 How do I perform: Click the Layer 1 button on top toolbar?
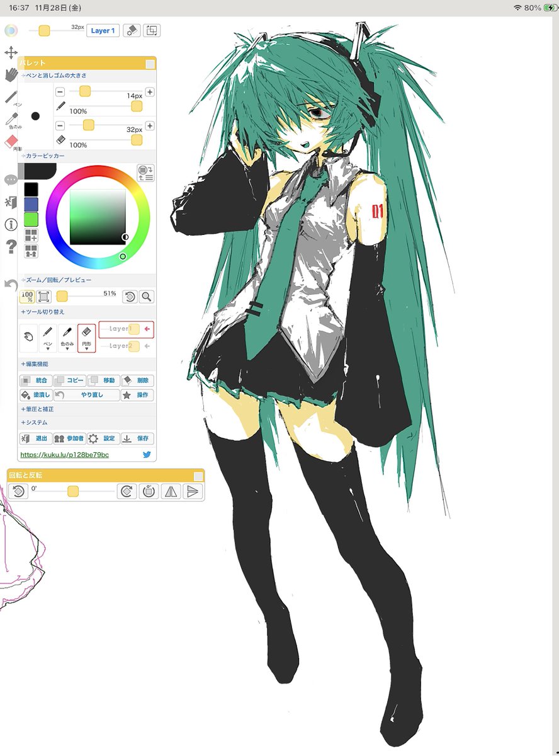(103, 30)
